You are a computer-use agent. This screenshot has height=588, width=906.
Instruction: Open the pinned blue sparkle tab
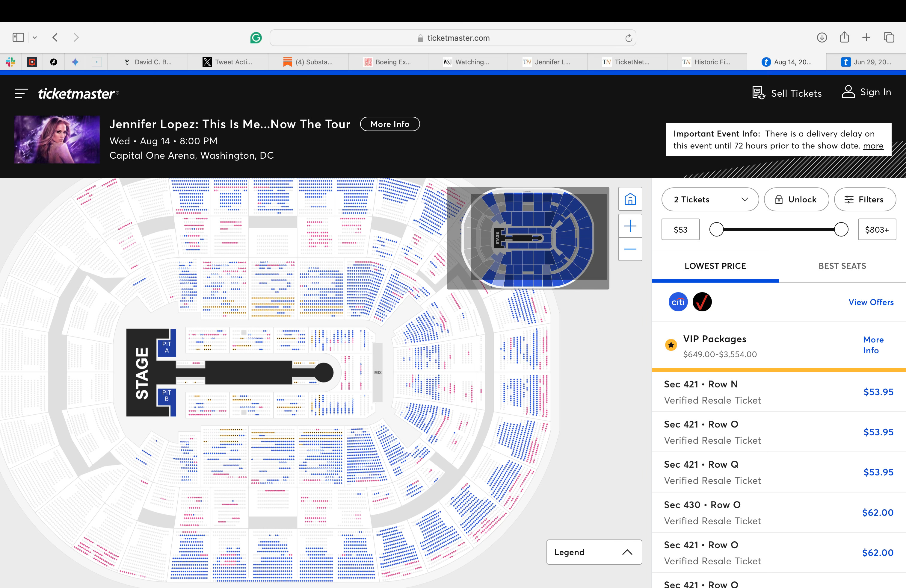tap(75, 62)
